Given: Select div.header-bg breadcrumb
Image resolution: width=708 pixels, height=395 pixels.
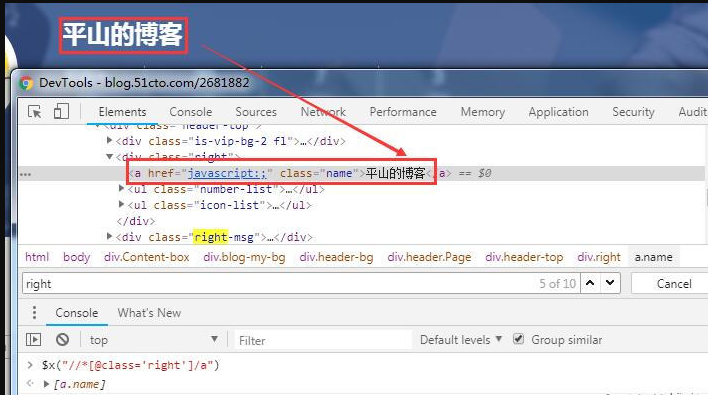Looking at the screenshot, I should (x=336, y=257).
